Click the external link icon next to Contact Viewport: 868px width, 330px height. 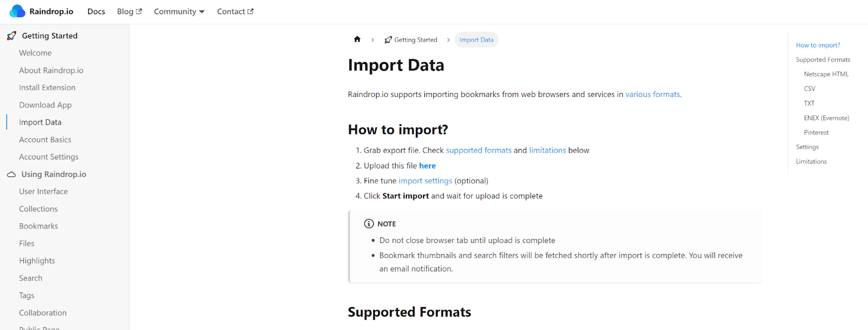pyautogui.click(x=251, y=11)
